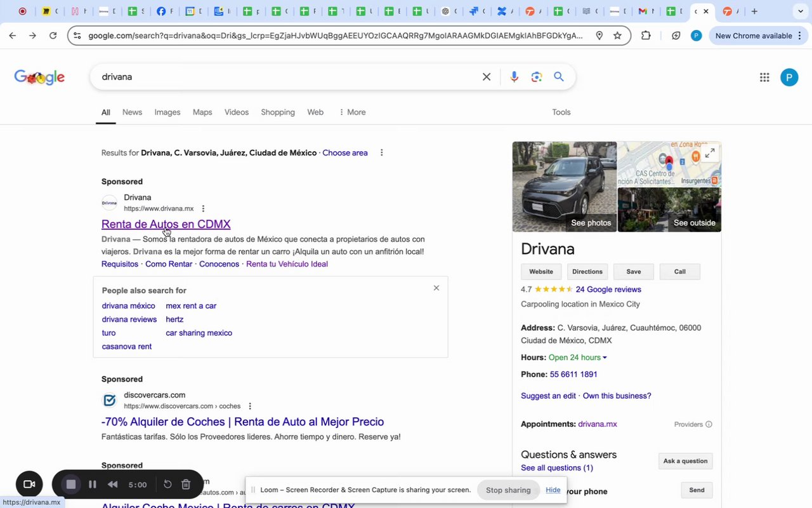Expand the map thumbnail in knowledge panel
This screenshot has width=812, height=508.
(x=710, y=152)
